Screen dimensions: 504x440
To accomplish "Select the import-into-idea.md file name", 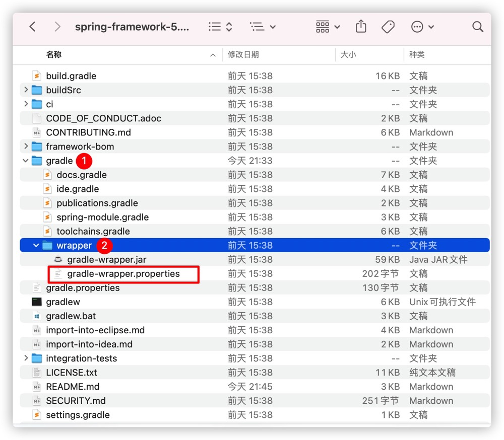I will [x=89, y=344].
